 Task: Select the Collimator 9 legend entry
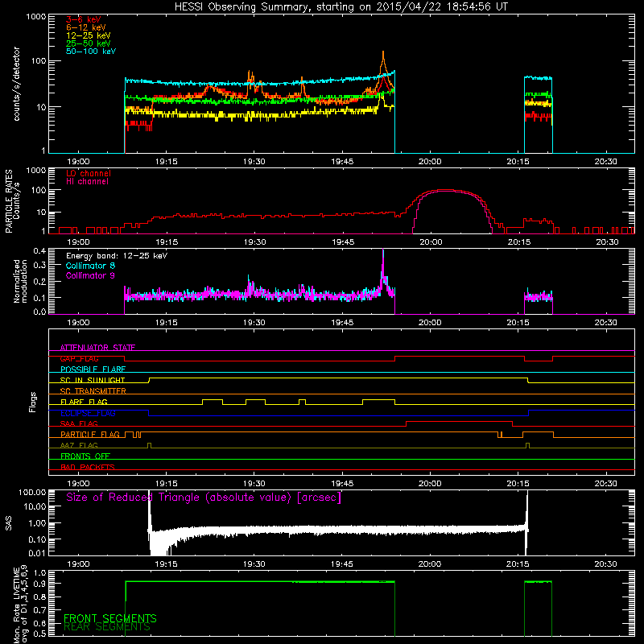[90, 275]
